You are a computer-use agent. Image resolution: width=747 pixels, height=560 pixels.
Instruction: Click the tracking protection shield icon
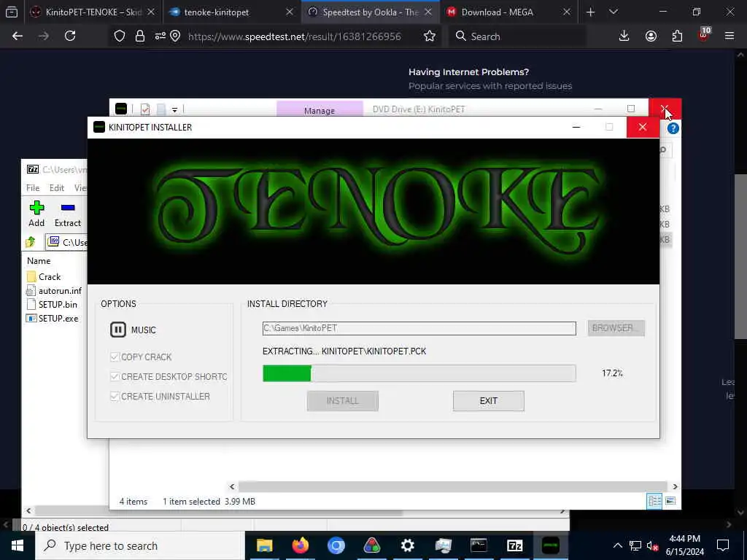coord(120,36)
